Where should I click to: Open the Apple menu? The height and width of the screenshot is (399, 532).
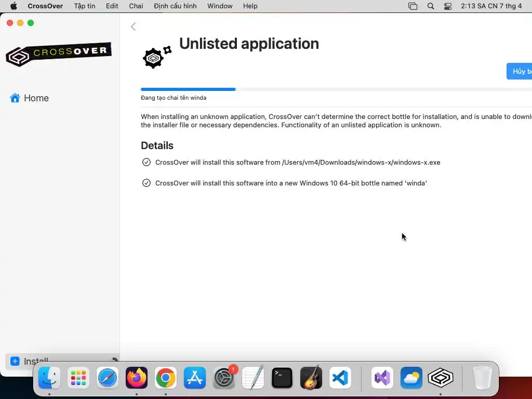[x=14, y=6]
